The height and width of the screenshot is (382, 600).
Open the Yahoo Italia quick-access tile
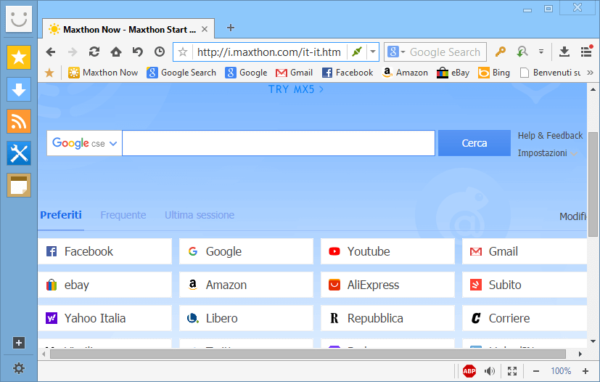click(104, 318)
